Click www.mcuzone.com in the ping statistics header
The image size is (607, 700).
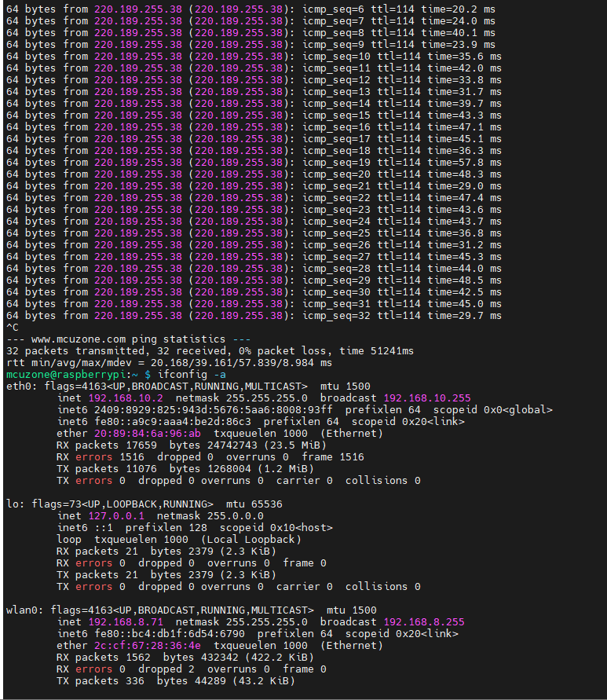(x=70, y=339)
